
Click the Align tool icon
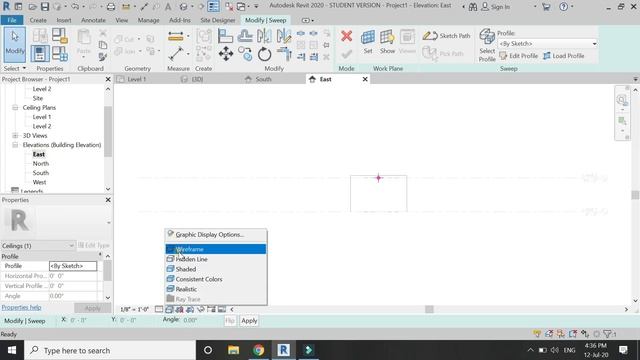225,36
